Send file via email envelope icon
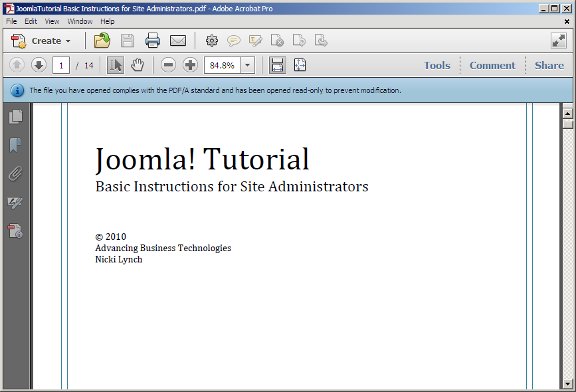This screenshot has height=392, width=576. tap(178, 41)
